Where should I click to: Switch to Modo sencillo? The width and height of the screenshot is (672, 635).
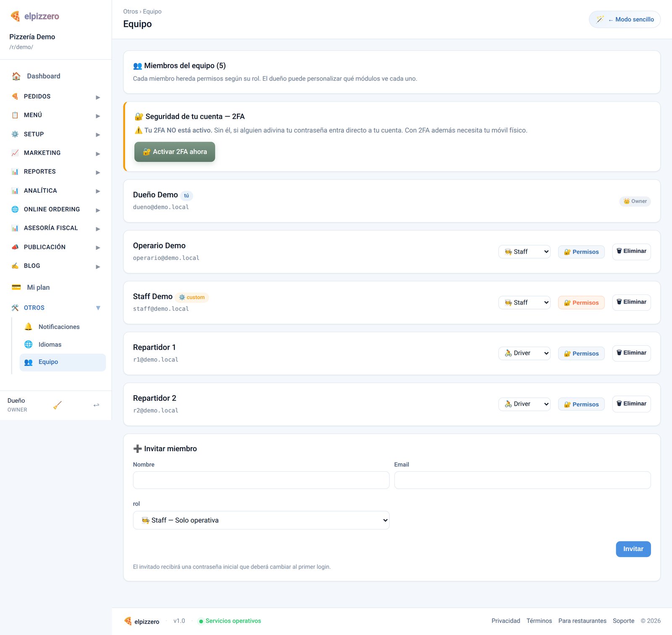[625, 19]
